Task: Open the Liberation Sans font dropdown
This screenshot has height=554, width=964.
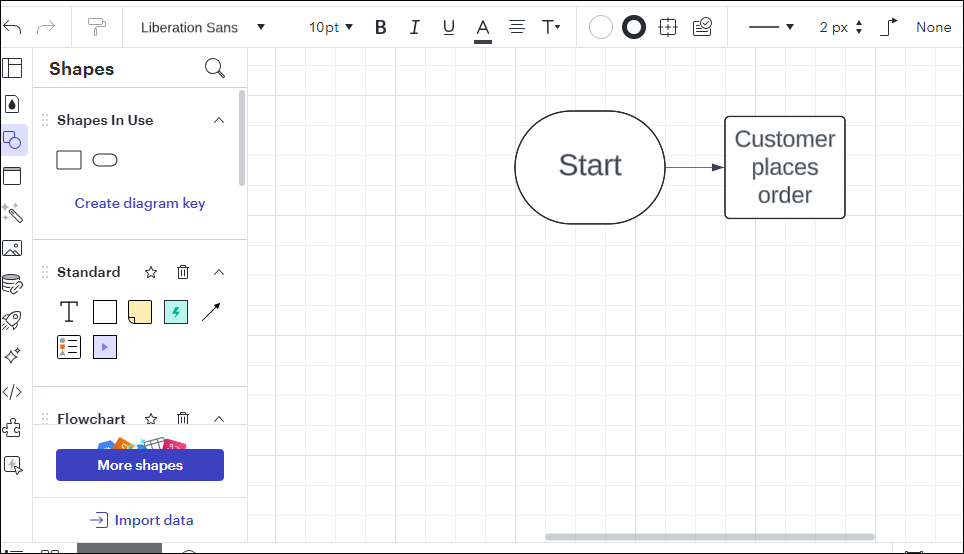Action: click(202, 27)
